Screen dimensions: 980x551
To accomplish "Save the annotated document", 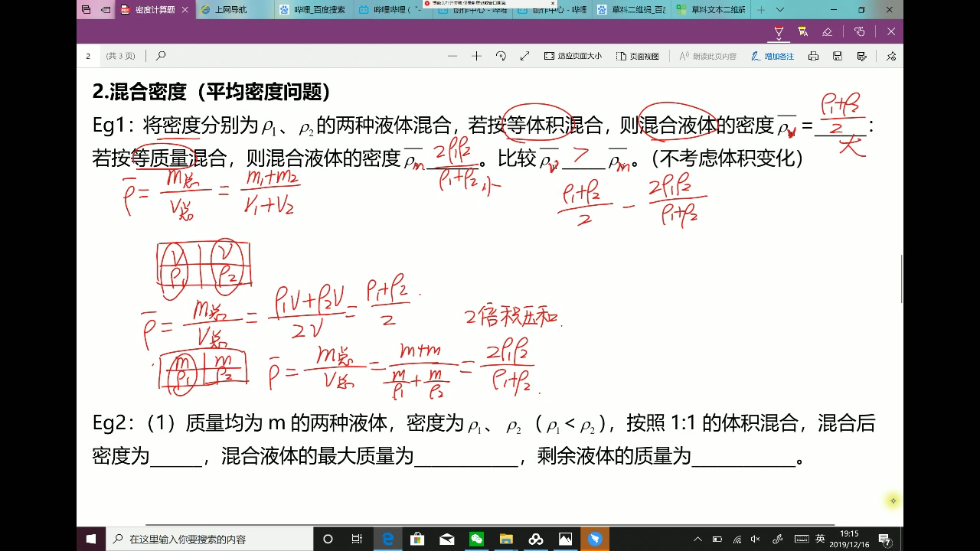I will coord(838,56).
